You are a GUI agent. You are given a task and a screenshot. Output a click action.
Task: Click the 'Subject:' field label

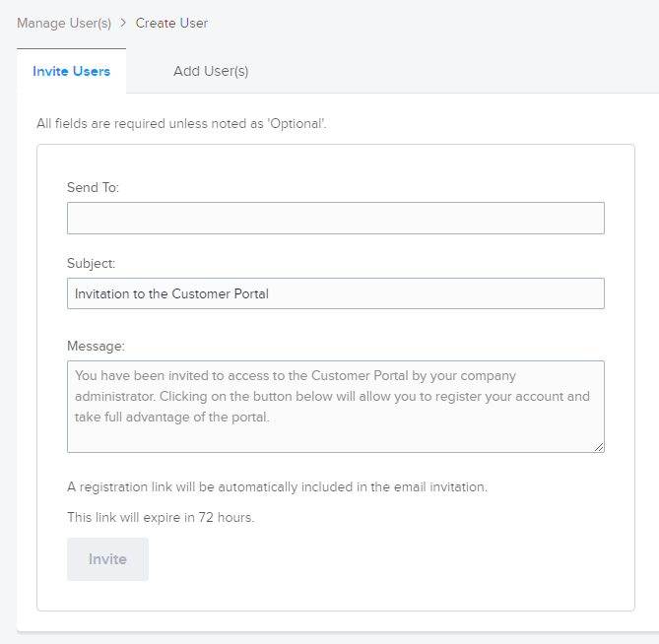click(x=92, y=263)
